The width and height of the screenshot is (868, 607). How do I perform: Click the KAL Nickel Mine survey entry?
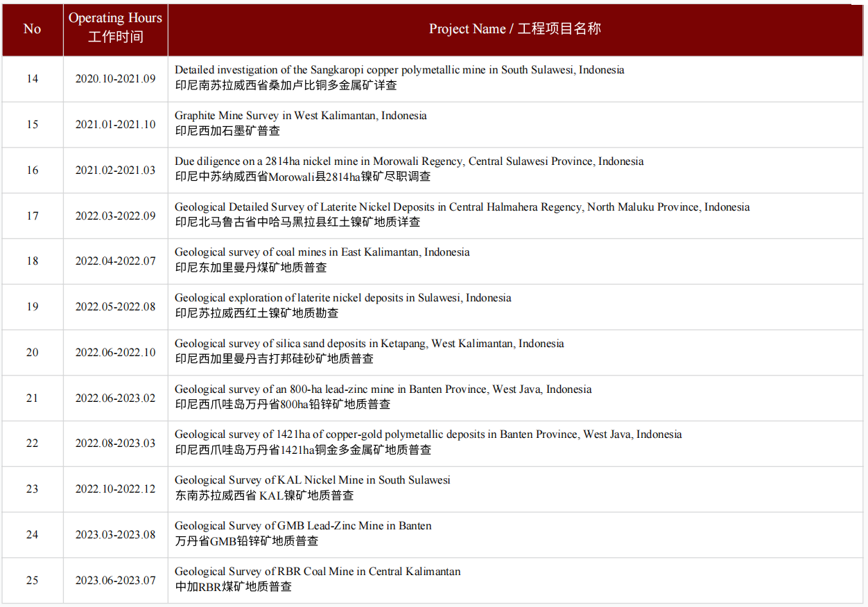click(x=312, y=480)
